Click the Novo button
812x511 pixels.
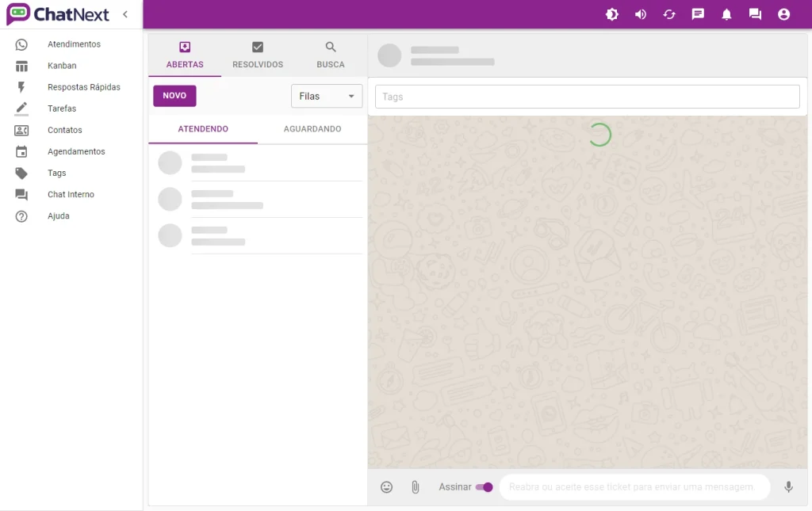tap(174, 96)
